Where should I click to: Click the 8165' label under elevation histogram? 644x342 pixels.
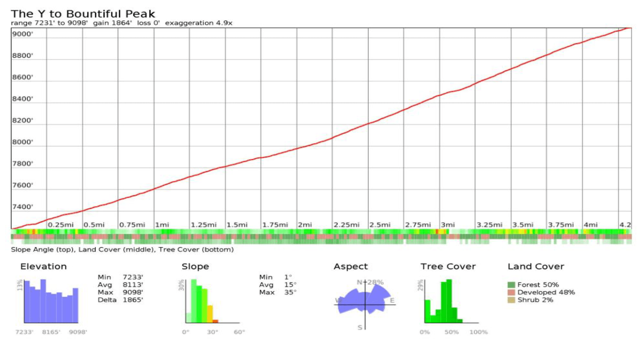pyautogui.click(x=51, y=332)
